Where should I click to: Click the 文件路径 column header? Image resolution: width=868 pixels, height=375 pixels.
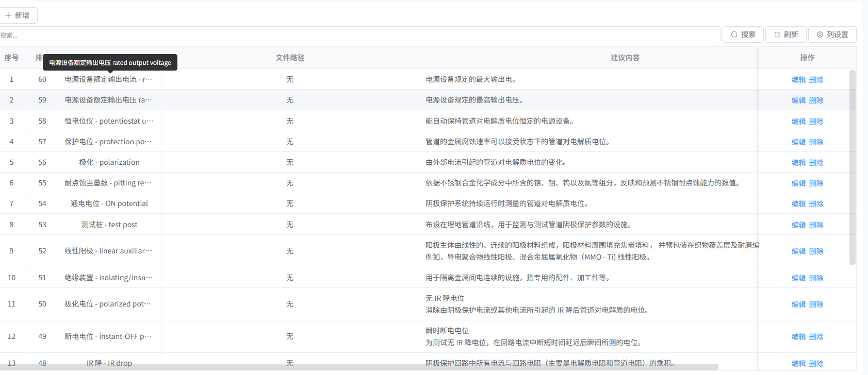tap(290, 58)
